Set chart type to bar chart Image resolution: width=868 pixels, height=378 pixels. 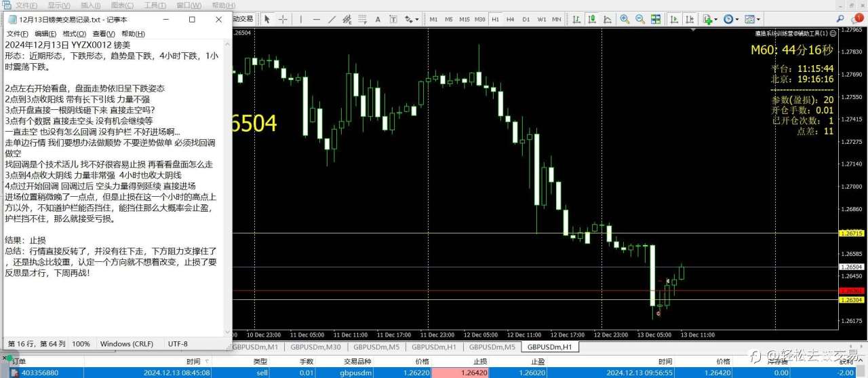(x=576, y=20)
